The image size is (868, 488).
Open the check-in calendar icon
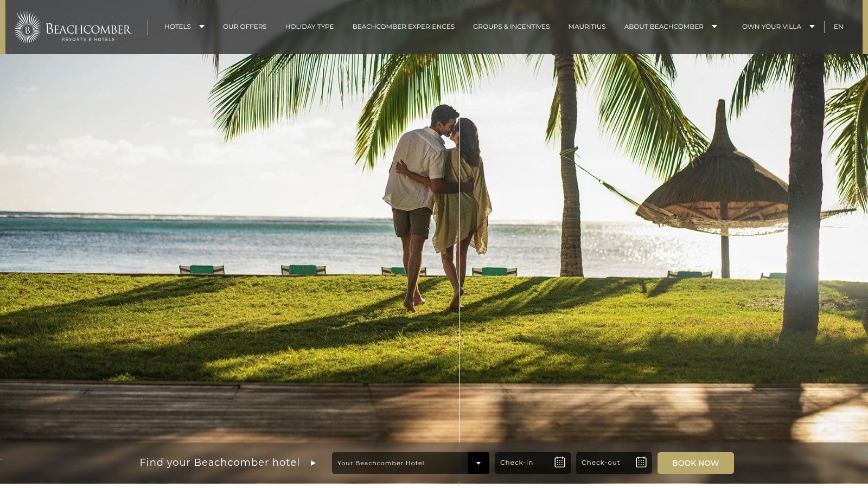tap(559, 463)
